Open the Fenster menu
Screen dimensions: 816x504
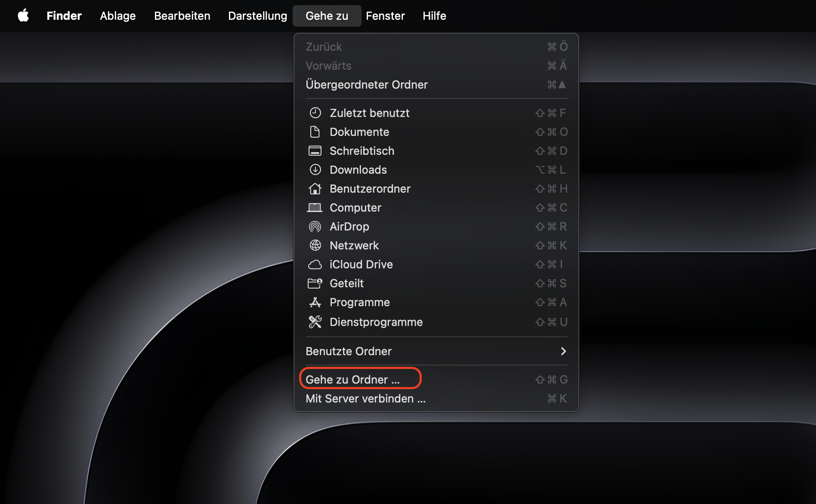tap(385, 15)
